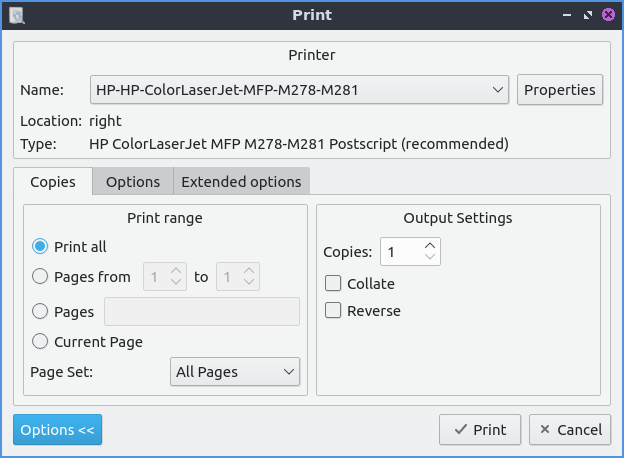The height and width of the screenshot is (458, 624).
Task: Minimize the Print dialog window
Action: pyautogui.click(x=567, y=15)
